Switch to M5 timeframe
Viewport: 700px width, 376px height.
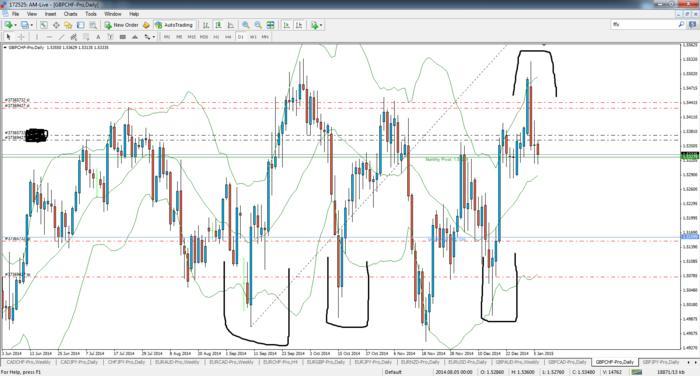coord(179,37)
